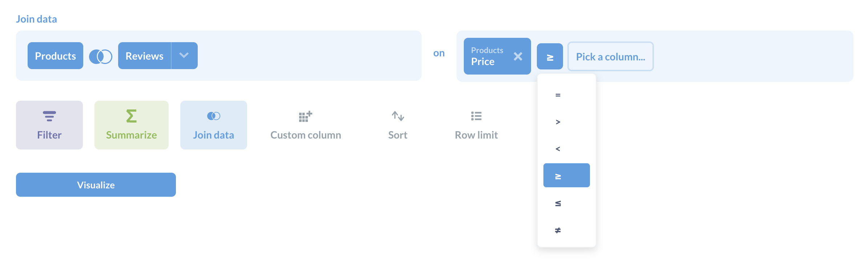Choose the greater than or equal option
This screenshot has width=868, height=264.
point(566,176)
